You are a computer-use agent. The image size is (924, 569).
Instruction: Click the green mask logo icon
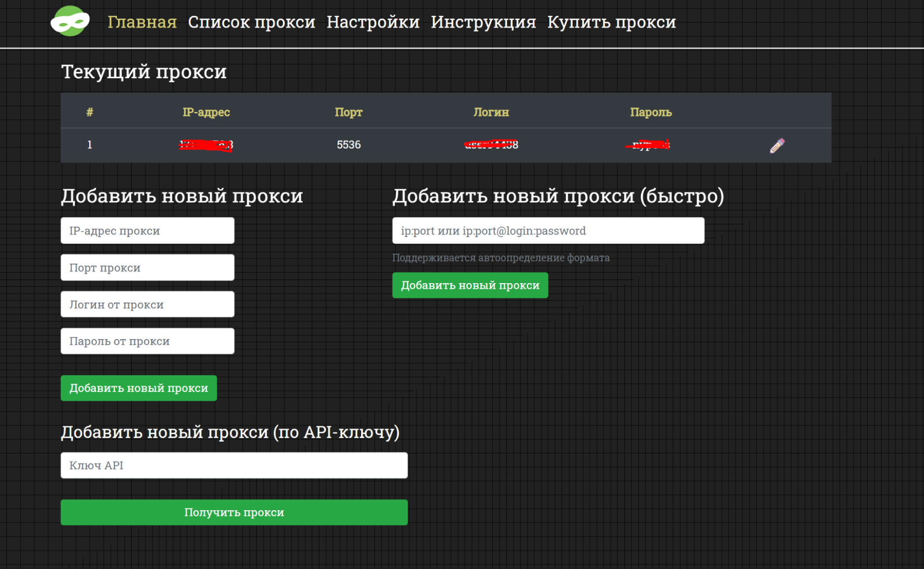[x=70, y=21]
